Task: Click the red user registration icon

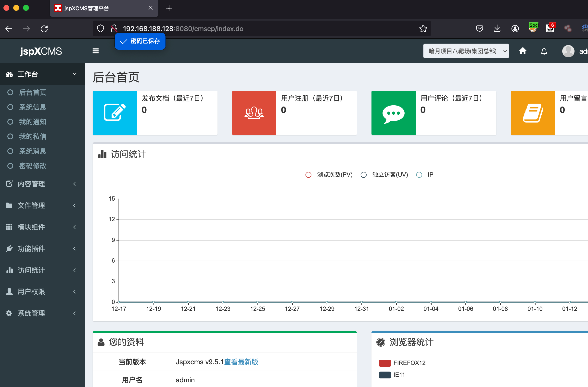Action: click(x=254, y=113)
